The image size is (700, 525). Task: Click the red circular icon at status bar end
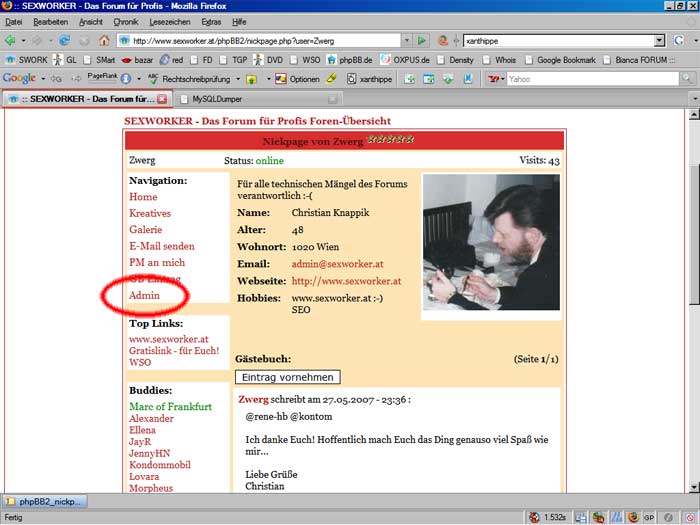691,517
